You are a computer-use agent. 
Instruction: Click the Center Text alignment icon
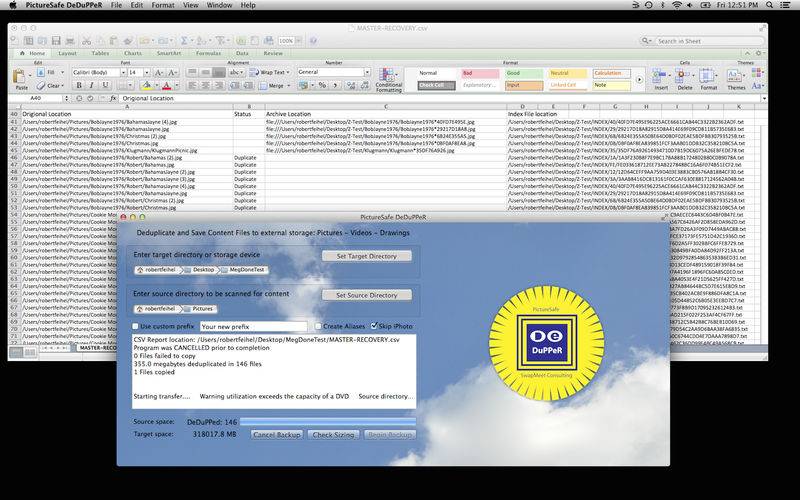(x=205, y=85)
